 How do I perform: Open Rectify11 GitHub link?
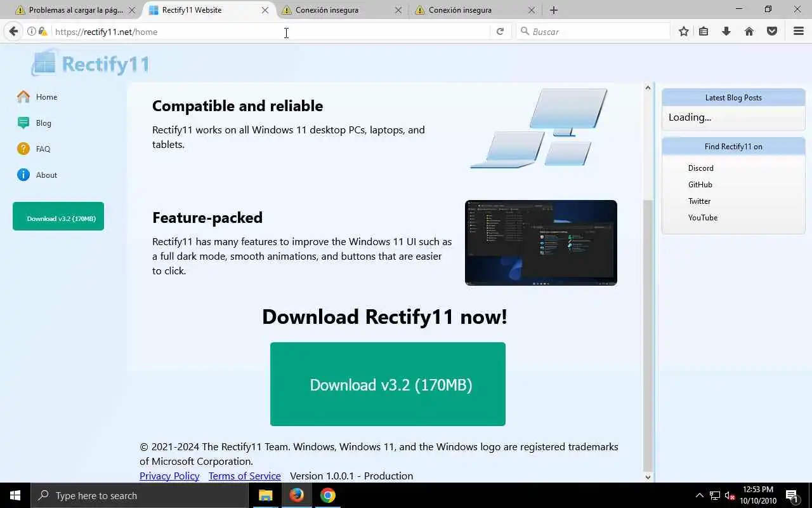coord(700,184)
